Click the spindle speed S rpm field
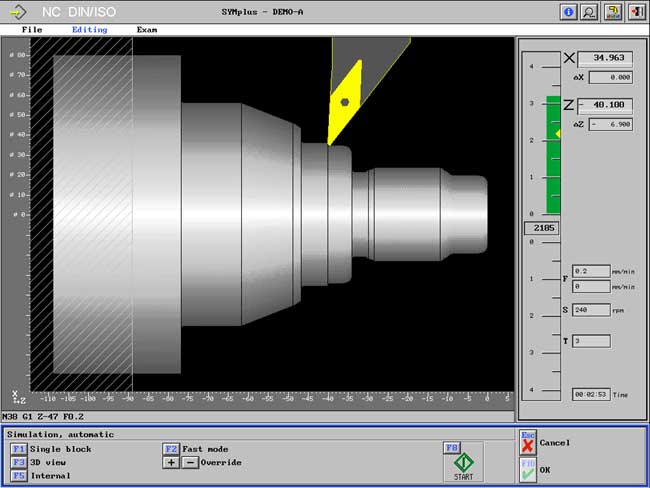 point(591,310)
